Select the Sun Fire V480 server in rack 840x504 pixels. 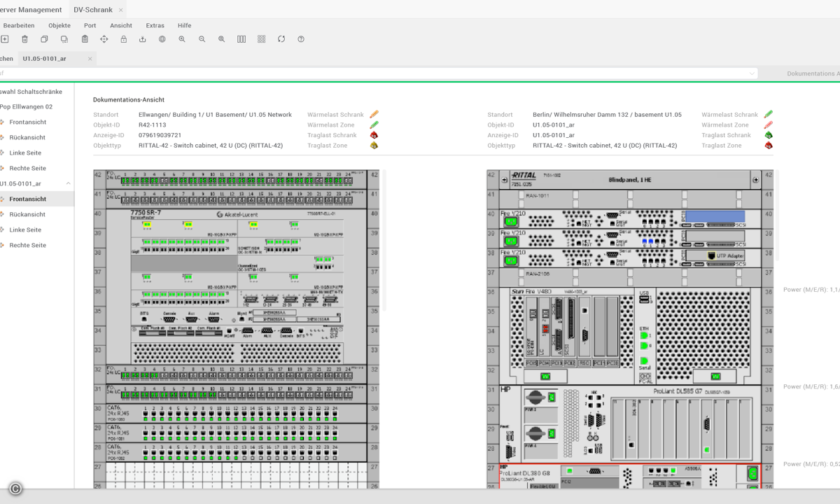point(629,336)
